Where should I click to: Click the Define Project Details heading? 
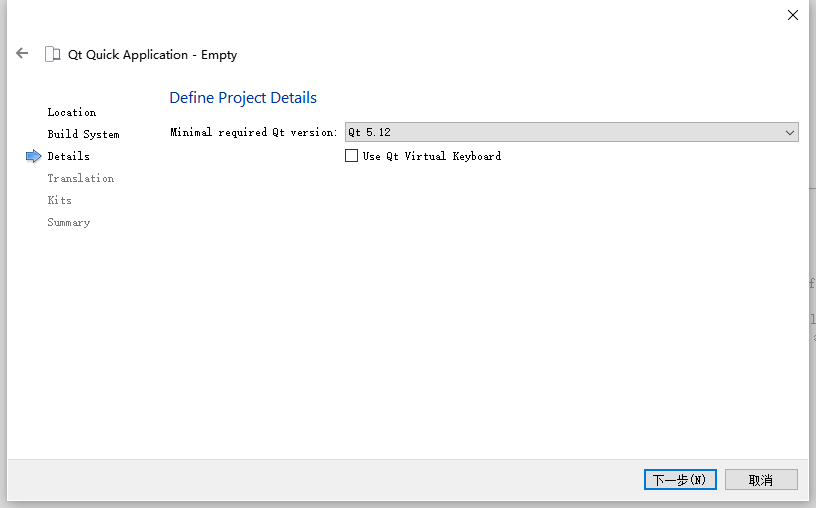coord(243,98)
